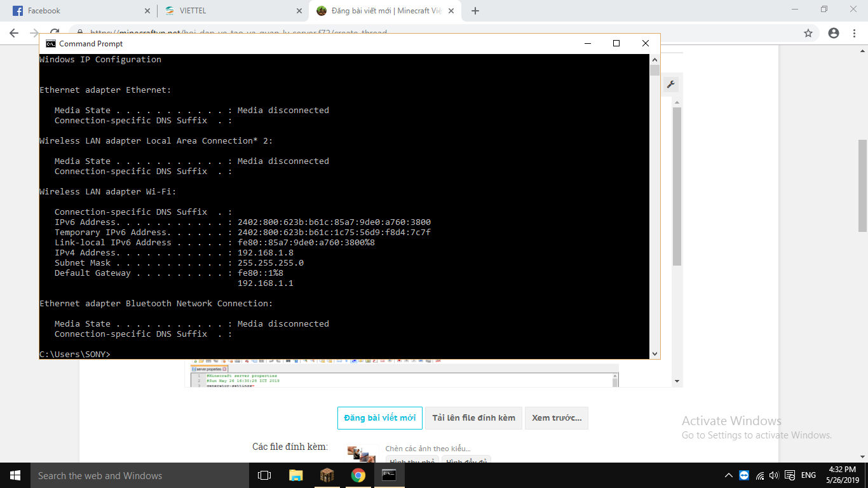Screen dimensions: 868x488
Task: Open the Chrome profile account icon
Action: [834, 33]
